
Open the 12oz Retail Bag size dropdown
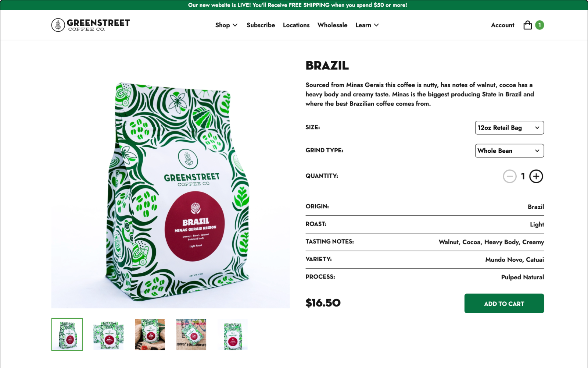click(x=509, y=128)
